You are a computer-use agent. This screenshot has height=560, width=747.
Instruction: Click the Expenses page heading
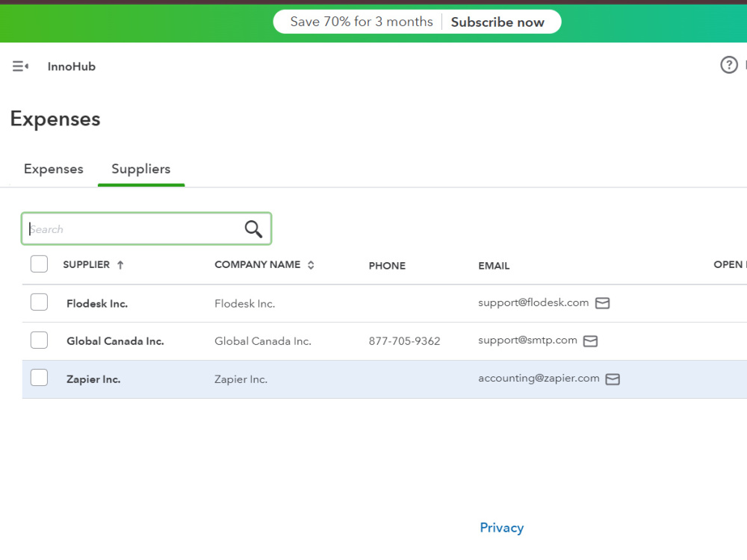tap(55, 119)
